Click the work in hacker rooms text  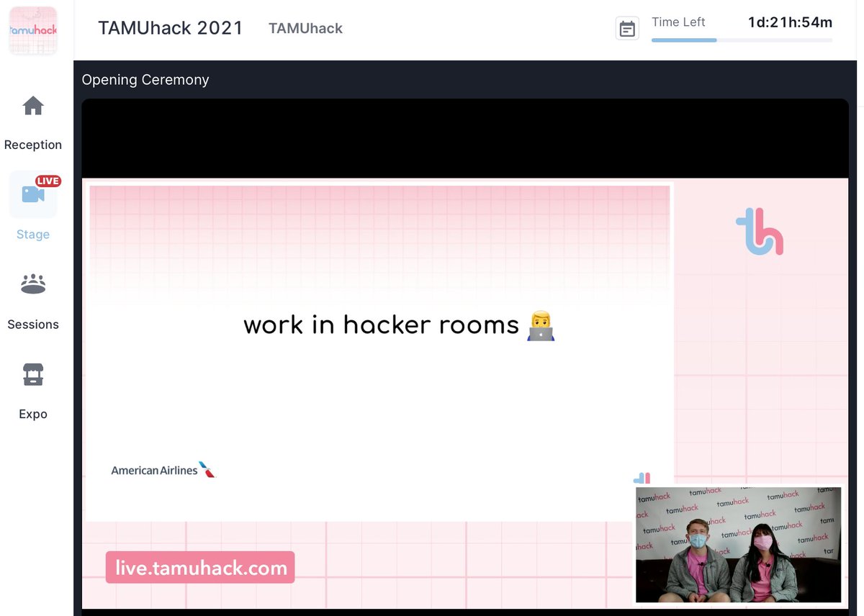click(x=381, y=325)
